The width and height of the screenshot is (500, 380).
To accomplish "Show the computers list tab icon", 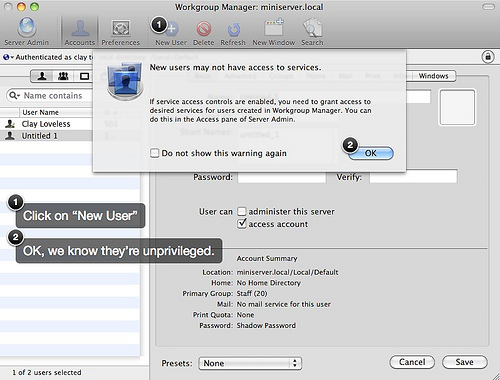I will coord(85,76).
